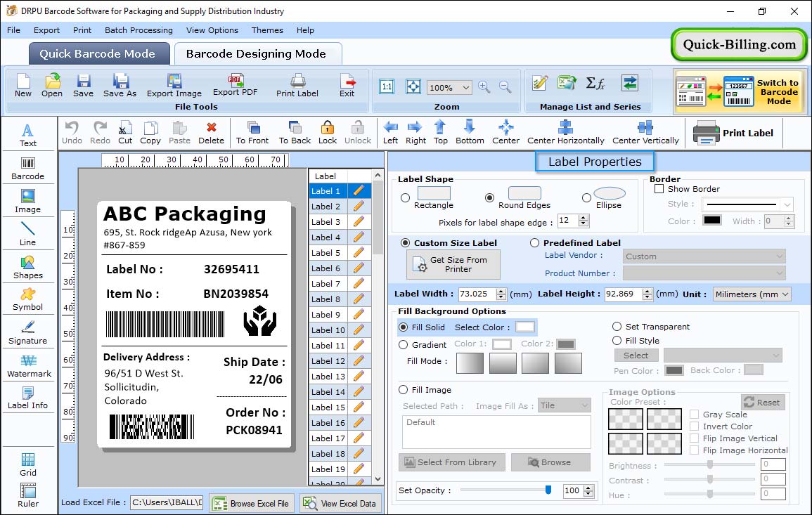Add a Signature from the sidebar
This screenshot has width=812, height=515.
click(x=28, y=332)
